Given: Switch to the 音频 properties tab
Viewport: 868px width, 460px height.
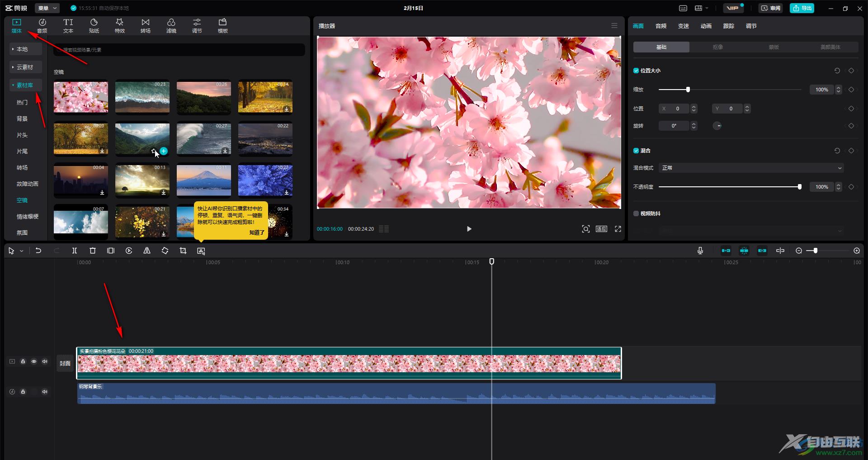Looking at the screenshot, I should click(661, 26).
